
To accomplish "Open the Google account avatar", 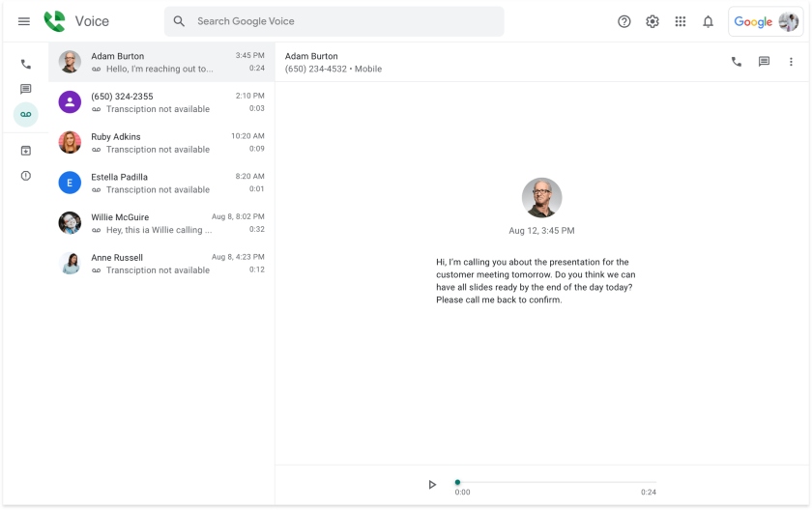I will pyautogui.click(x=788, y=21).
